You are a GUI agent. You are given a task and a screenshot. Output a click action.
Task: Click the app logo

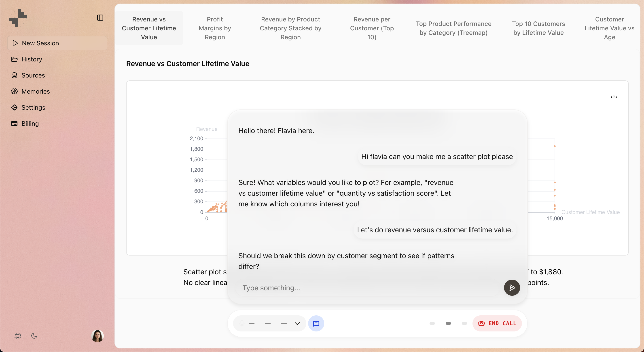click(x=18, y=18)
